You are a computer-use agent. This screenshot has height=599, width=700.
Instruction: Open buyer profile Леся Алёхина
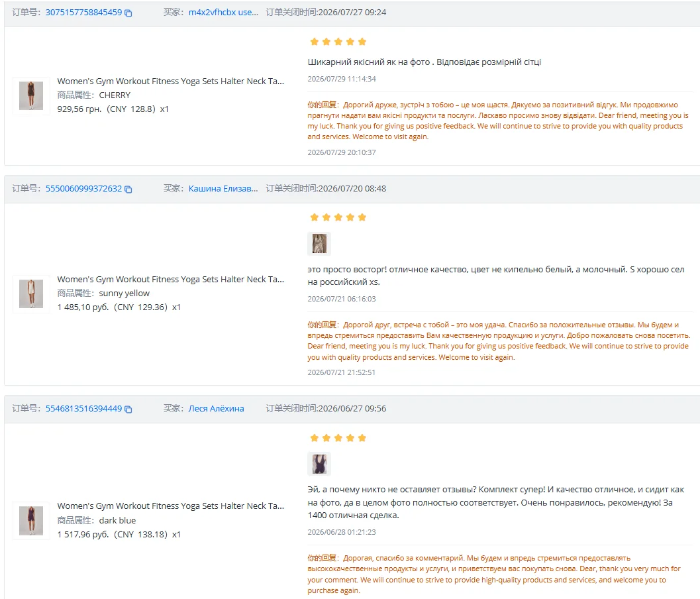216,408
